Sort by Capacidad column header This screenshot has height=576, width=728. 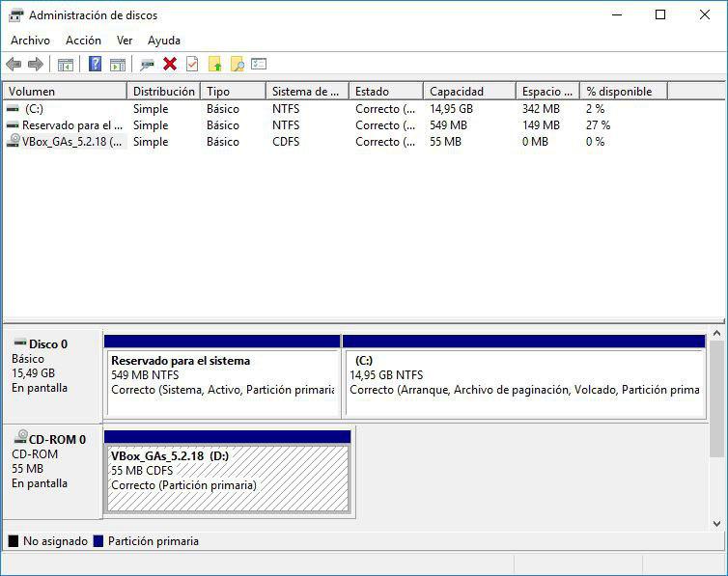click(x=468, y=92)
